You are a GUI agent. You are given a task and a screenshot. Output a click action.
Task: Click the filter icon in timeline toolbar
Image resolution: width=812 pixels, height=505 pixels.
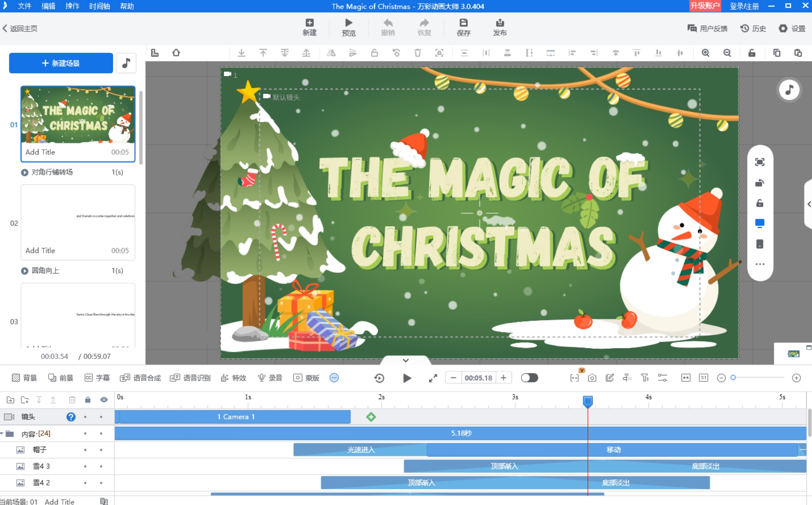click(x=645, y=378)
